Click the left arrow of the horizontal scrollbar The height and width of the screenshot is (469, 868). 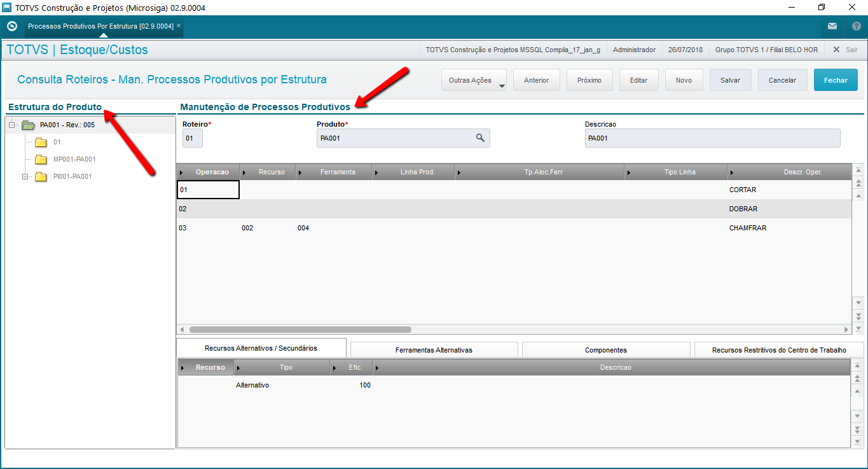pos(182,330)
